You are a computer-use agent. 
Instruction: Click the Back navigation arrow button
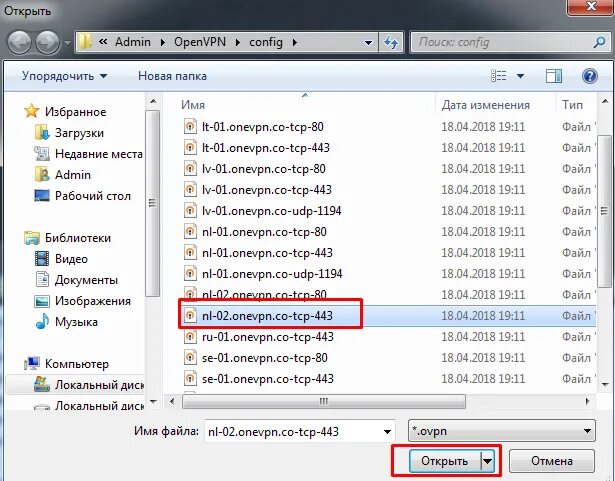(19, 42)
